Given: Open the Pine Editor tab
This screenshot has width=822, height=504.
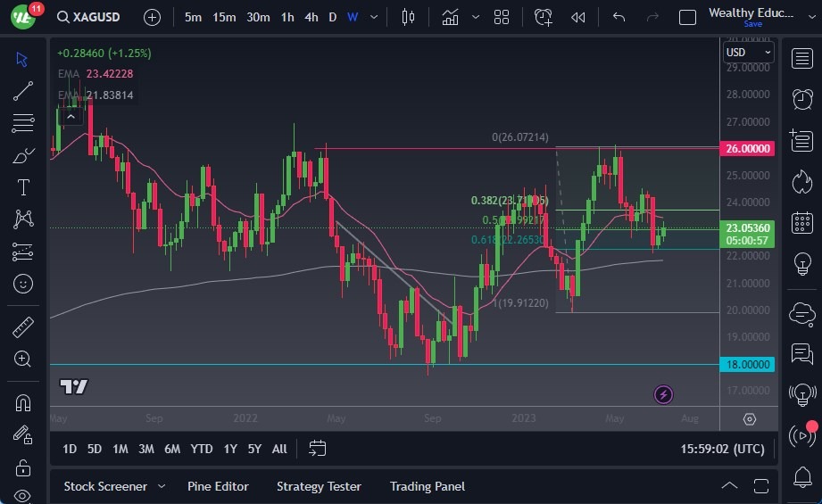Looking at the screenshot, I should point(218,486).
